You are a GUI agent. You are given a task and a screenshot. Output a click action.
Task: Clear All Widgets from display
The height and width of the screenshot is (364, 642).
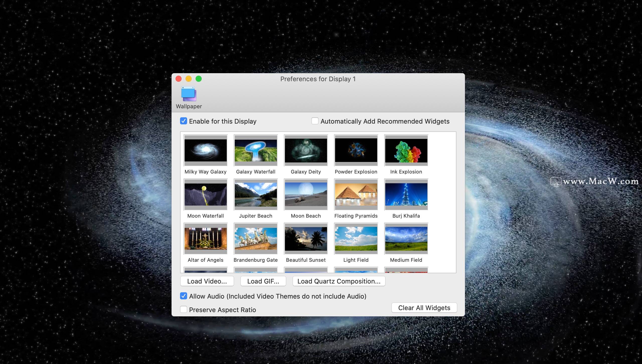[x=424, y=307]
